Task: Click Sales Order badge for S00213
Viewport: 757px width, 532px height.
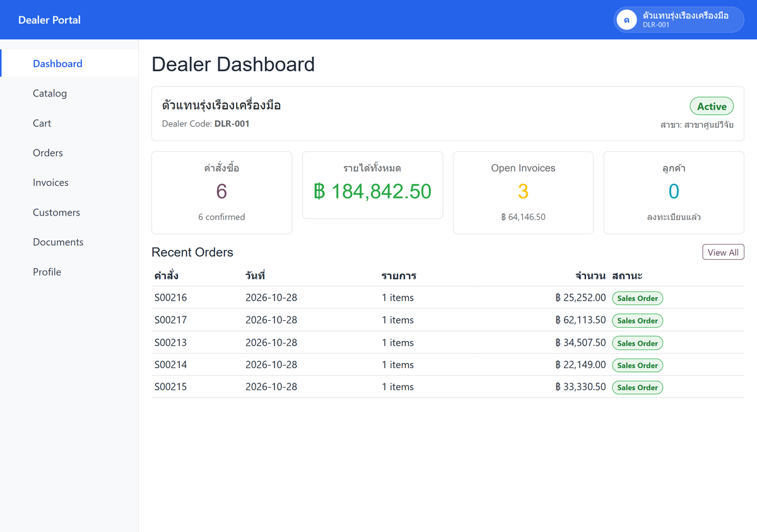Action: tap(637, 344)
